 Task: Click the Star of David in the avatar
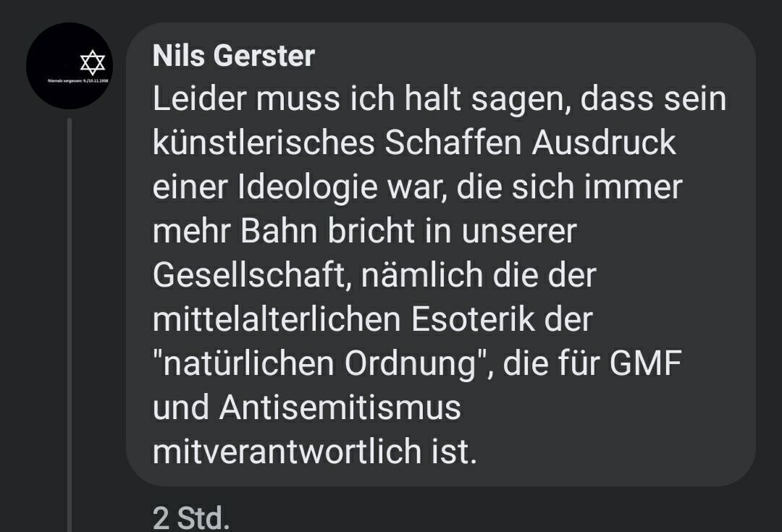[93, 63]
